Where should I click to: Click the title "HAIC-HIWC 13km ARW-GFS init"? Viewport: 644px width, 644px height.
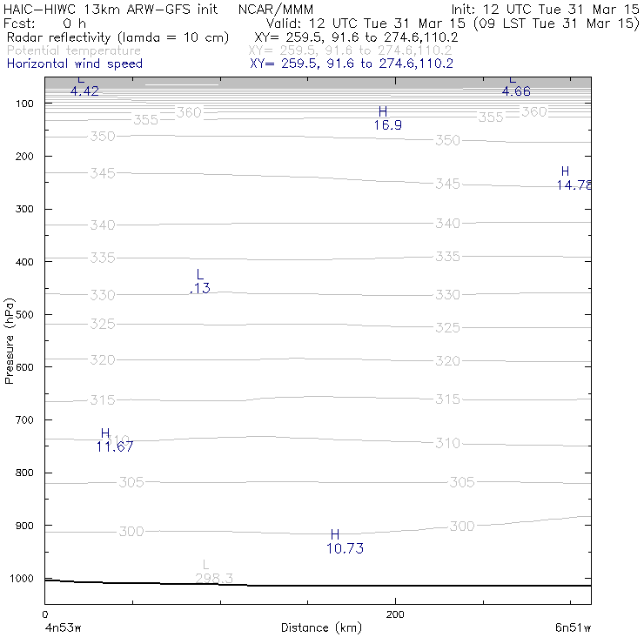pyautogui.click(x=111, y=9)
